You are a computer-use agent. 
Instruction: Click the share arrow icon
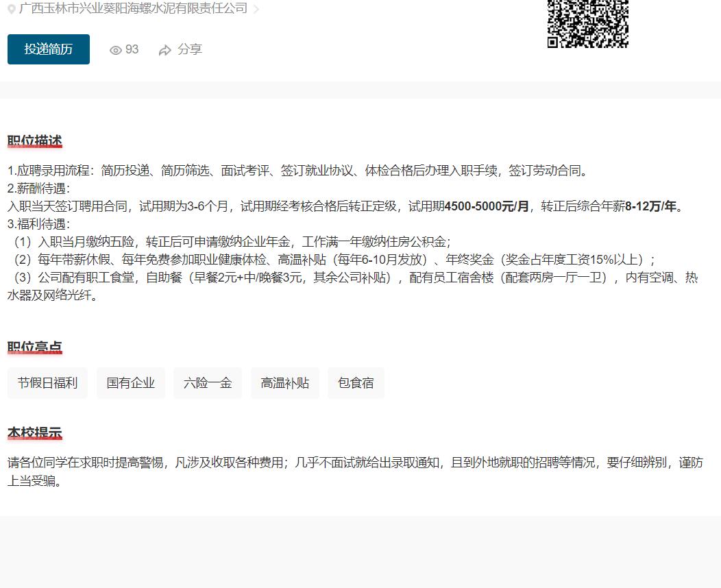click(x=164, y=50)
